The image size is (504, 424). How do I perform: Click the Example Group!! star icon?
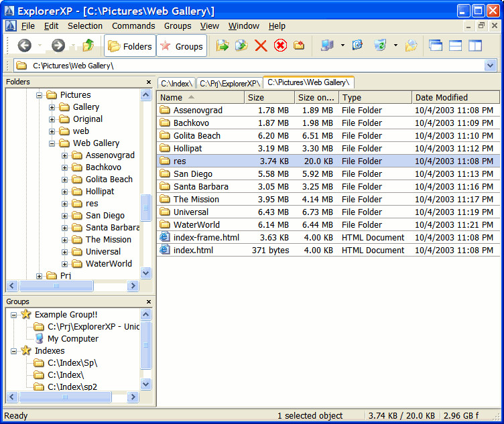pos(25,314)
